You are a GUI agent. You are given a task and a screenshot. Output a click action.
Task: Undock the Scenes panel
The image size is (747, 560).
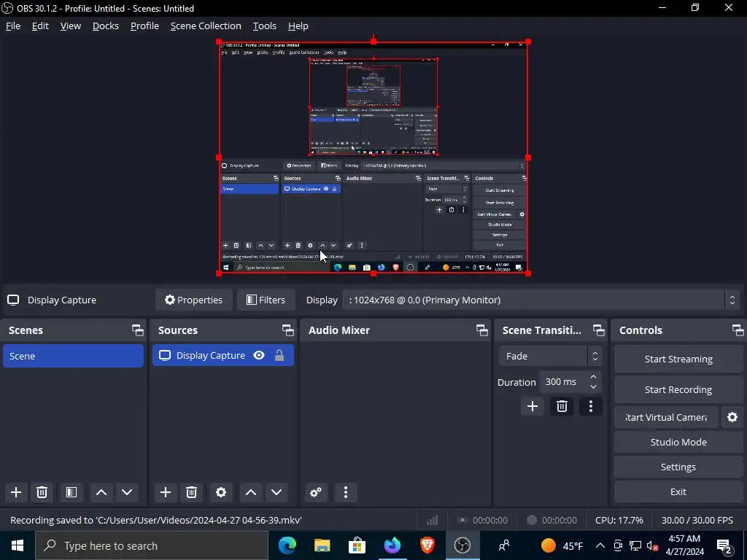click(138, 330)
